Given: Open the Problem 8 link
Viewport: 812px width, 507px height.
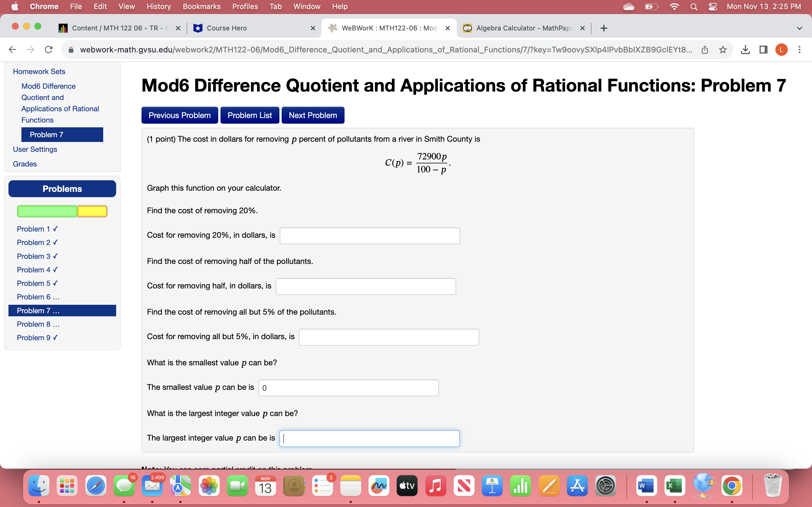Looking at the screenshot, I should pos(38,324).
